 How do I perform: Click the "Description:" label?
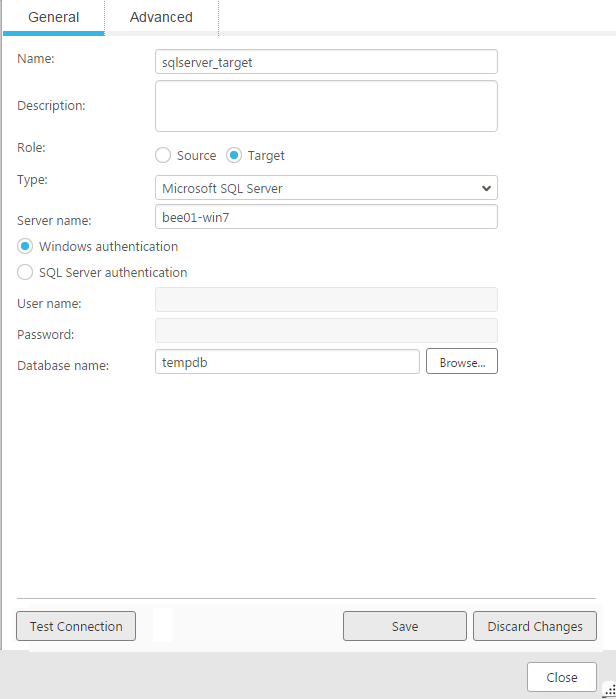point(51,106)
